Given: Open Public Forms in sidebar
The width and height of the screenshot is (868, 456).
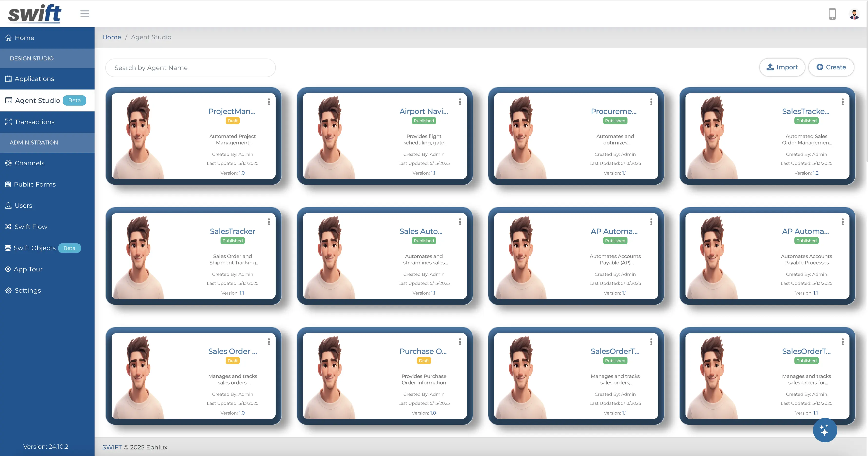Looking at the screenshot, I should point(34,184).
